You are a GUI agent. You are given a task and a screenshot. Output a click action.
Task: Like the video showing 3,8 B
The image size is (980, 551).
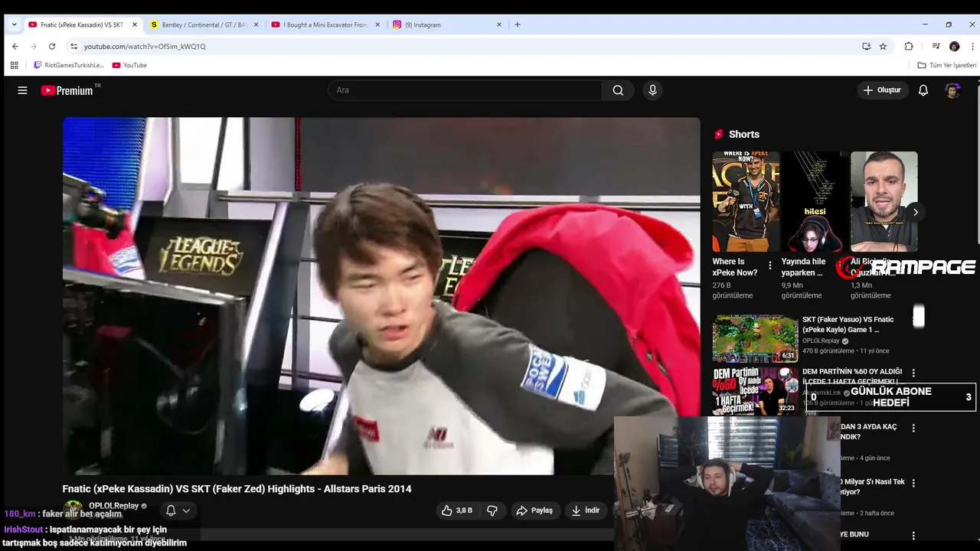(457, 510)
